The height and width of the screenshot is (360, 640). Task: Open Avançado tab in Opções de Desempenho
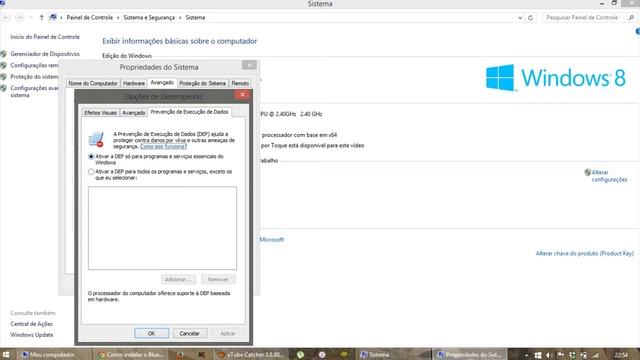[133, 113]
